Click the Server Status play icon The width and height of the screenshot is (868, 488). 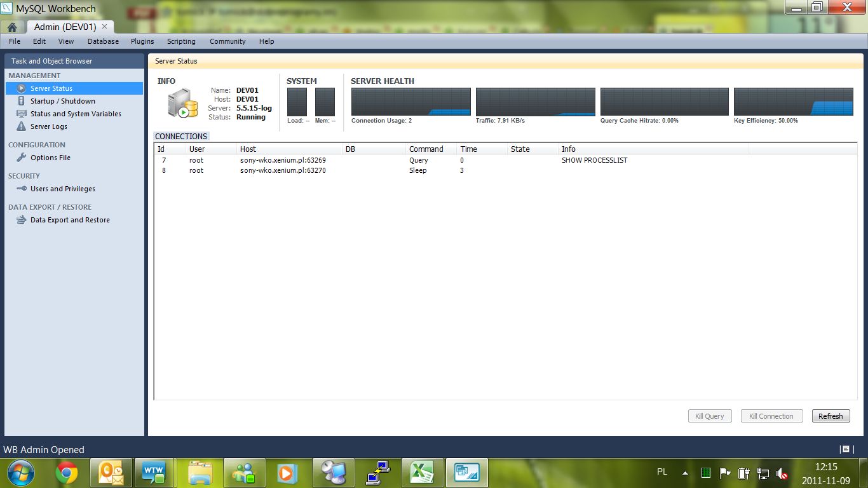[22, 88]
